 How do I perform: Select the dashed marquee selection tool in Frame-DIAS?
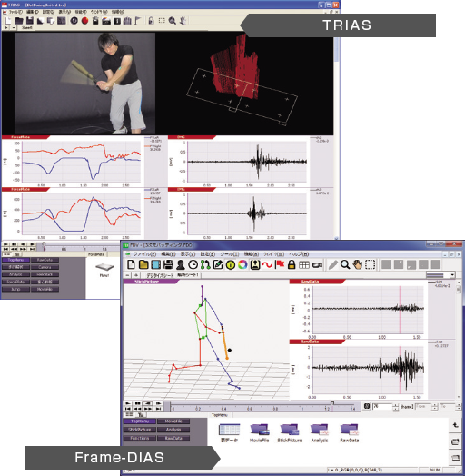(370, 264)
